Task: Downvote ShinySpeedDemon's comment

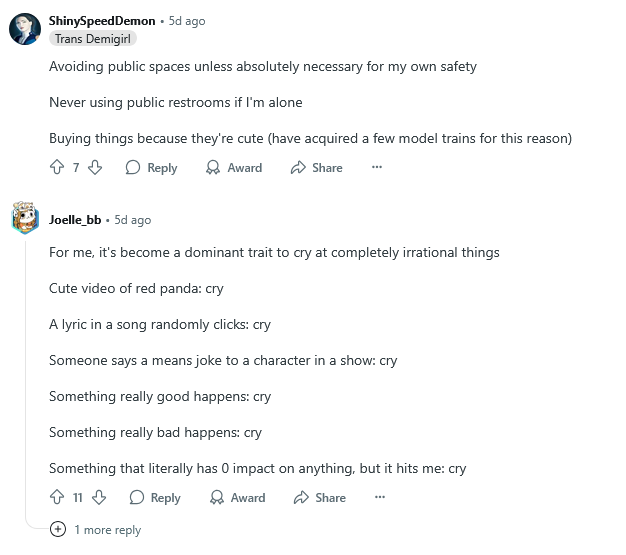Action: 95,168
